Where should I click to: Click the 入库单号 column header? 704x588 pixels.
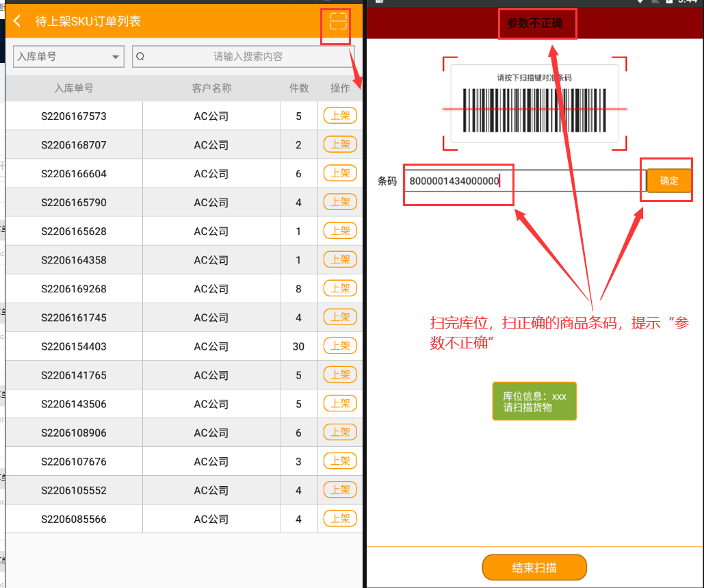[74, 88]
